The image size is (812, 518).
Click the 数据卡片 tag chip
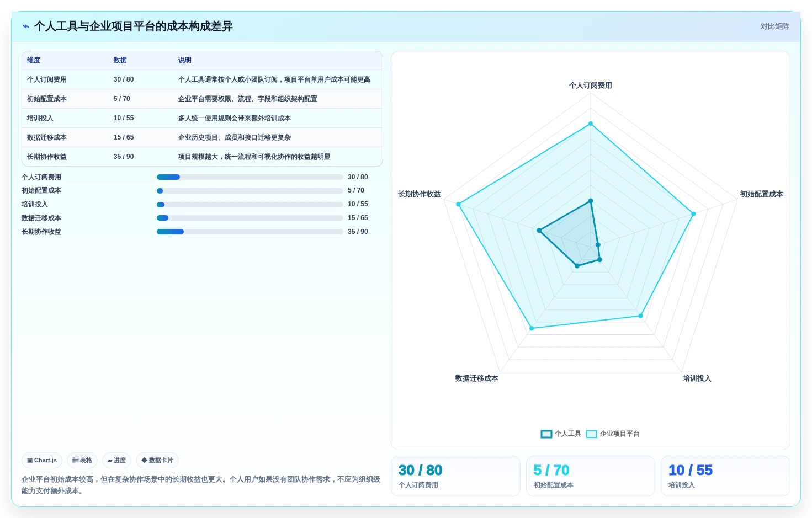[157, 460]
